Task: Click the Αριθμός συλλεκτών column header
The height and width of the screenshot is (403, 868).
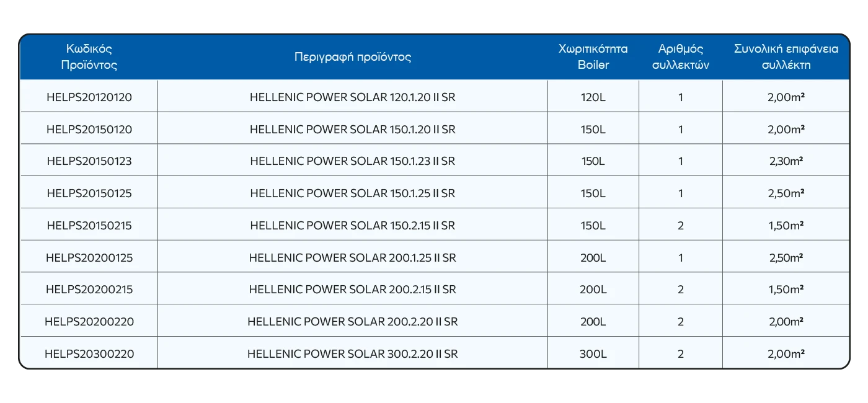Action: click(x=680, y=57)
